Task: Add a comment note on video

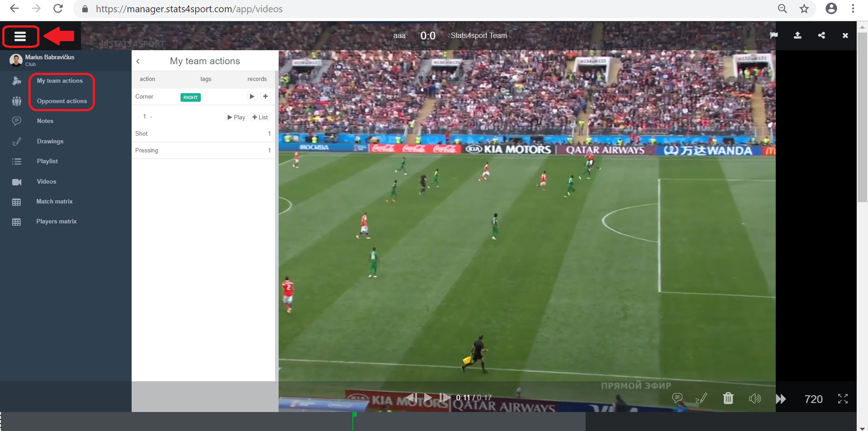Action: [677, 398]
